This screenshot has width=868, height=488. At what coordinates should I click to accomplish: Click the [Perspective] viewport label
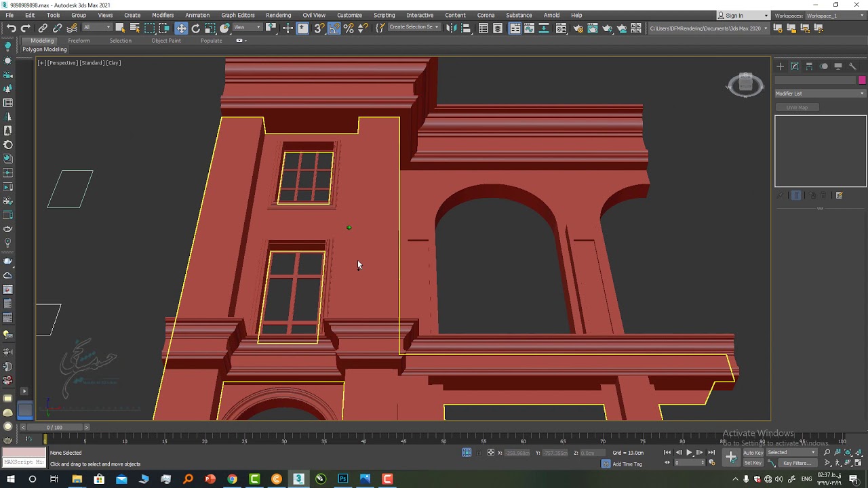(x=62, y=63)
